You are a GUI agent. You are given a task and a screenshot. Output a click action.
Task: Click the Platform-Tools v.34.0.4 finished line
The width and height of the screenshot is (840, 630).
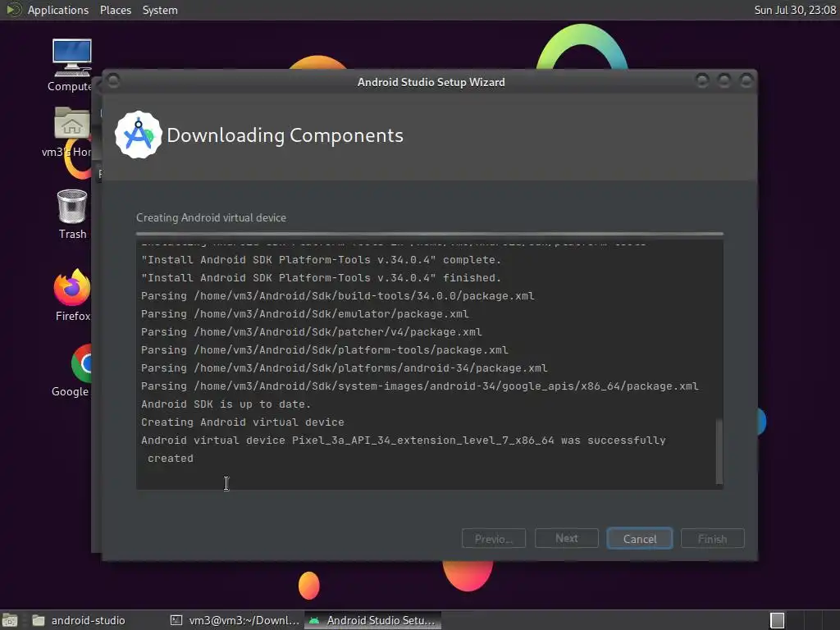click(321, 277)
